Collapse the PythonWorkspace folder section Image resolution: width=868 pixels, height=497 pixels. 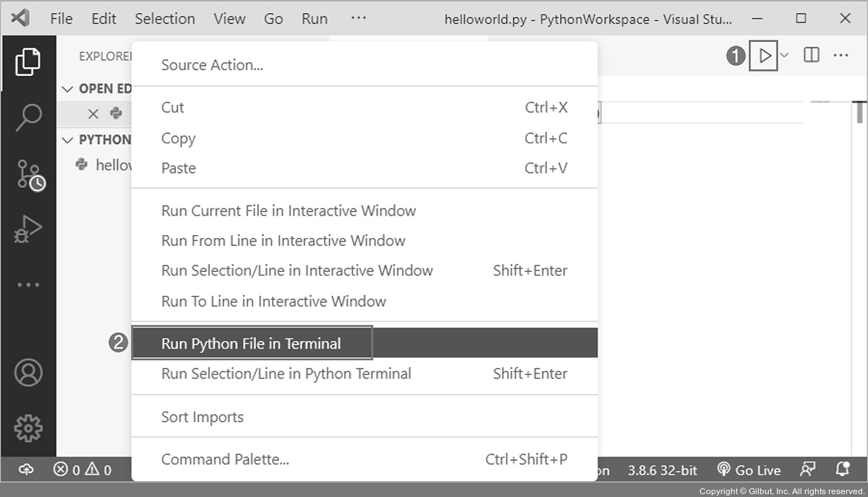point(67,140)
